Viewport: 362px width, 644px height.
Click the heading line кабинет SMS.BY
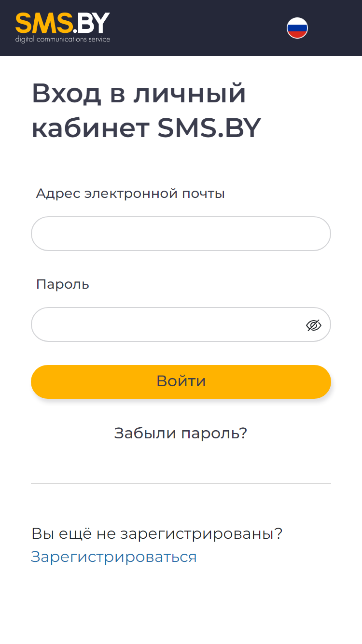[146, 128]
